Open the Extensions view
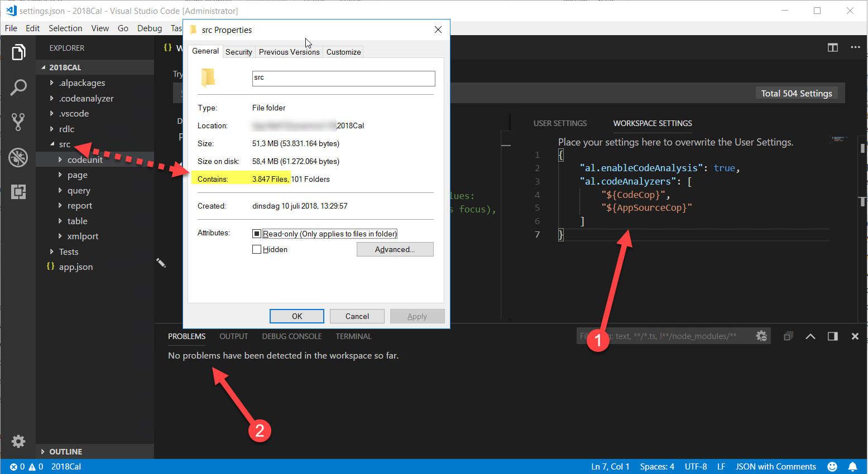The height and width of the screenshot is (474, 868). (x=18, y=192)
